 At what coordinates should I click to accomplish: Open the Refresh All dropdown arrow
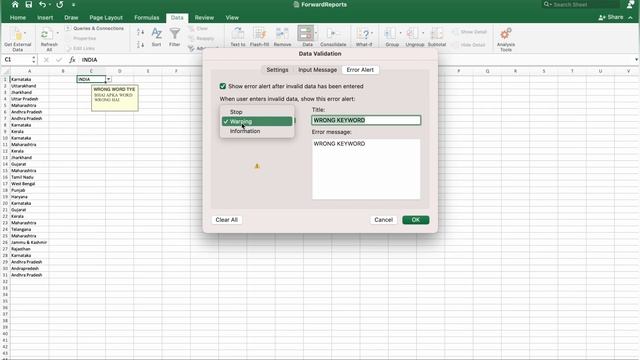point(57,33)
